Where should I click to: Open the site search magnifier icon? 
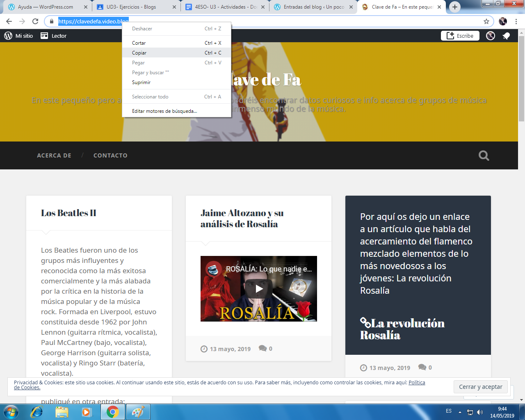(x=484, y=155)
